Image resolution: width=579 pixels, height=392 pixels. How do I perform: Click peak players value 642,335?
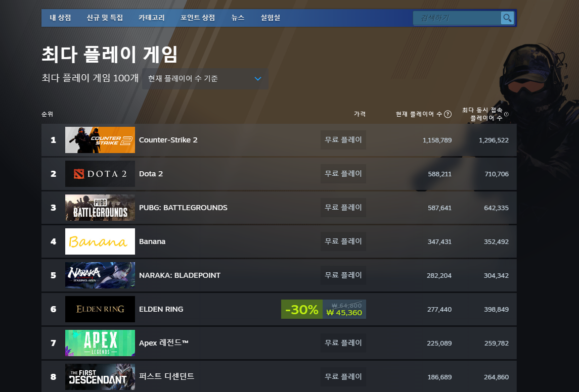tap(496, 208)
